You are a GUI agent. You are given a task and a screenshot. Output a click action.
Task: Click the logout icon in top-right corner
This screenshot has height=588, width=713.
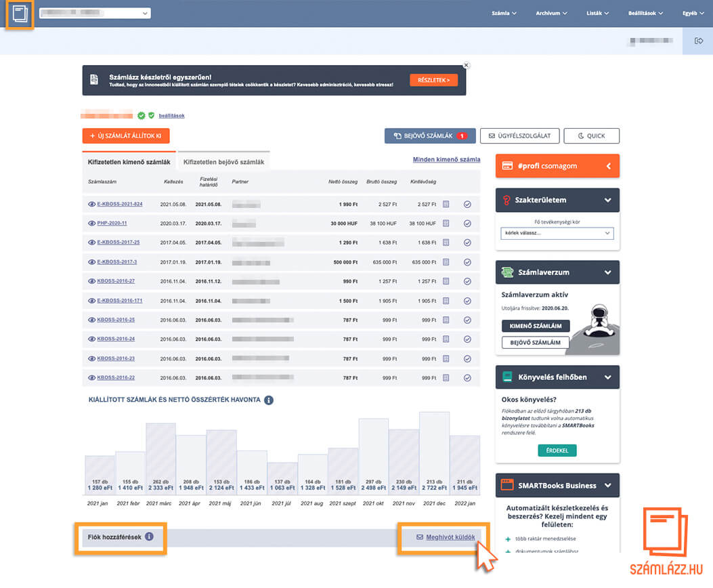click(698, 41)
